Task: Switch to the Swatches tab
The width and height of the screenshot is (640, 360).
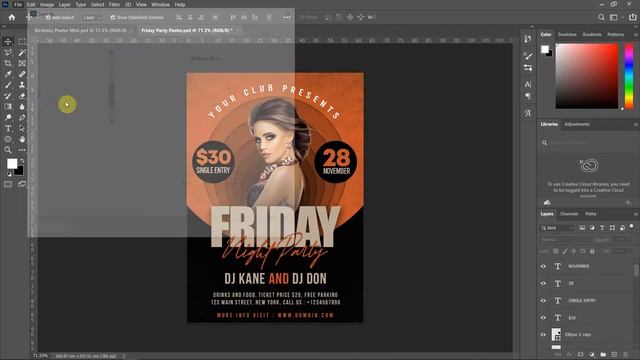Action: tap(567, 35)
